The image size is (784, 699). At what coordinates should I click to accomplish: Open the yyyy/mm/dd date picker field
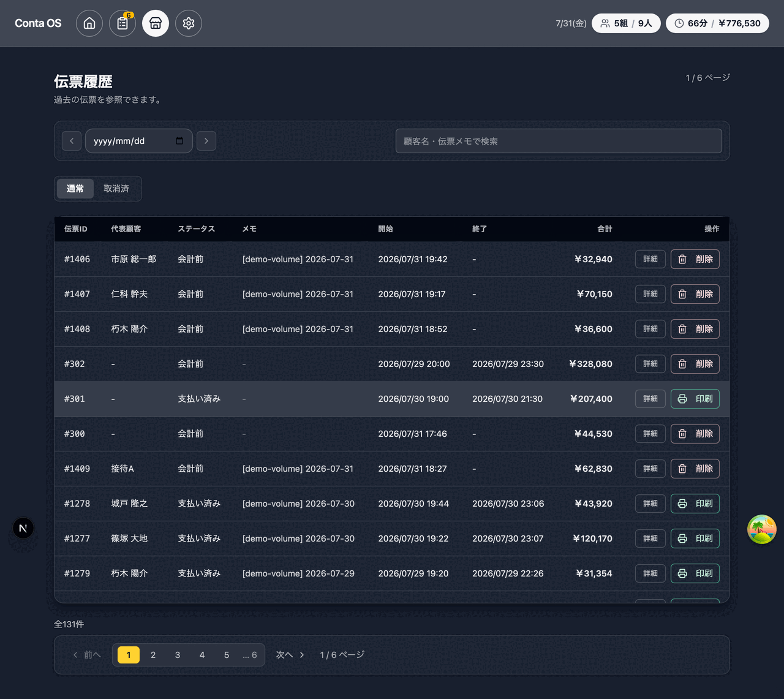coord(139,141)
